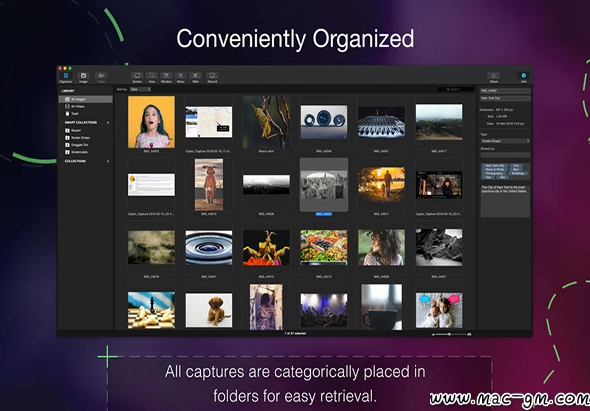Click the Share icon in toolbar
Image resolution: width=590 pixels, height=411 pixels.
click(x=494, y=77)
